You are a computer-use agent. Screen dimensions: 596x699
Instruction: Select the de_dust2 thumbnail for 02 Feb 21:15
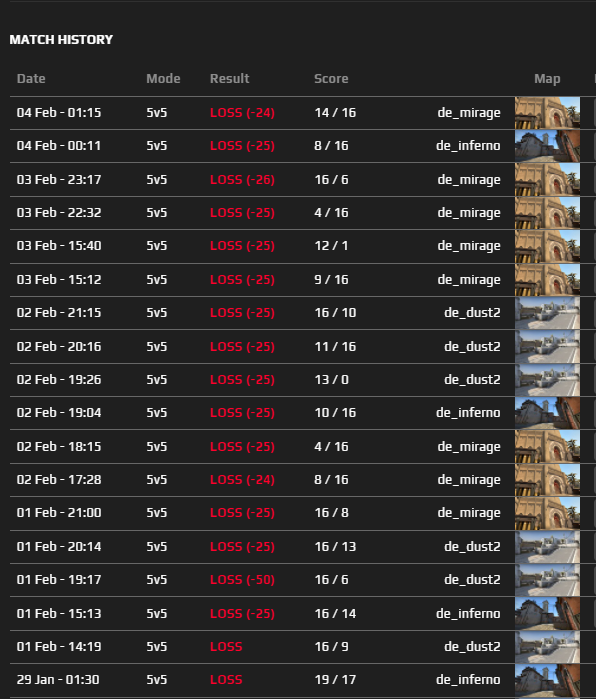[x=547, y=313]
